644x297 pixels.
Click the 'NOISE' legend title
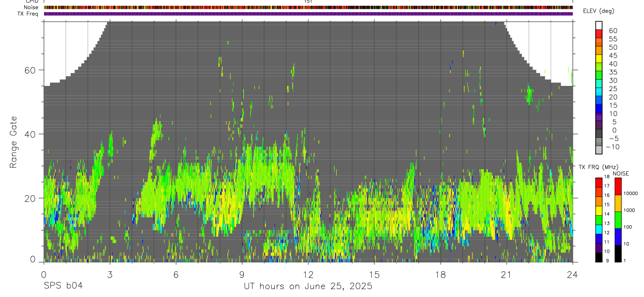[x=621, y=173]
